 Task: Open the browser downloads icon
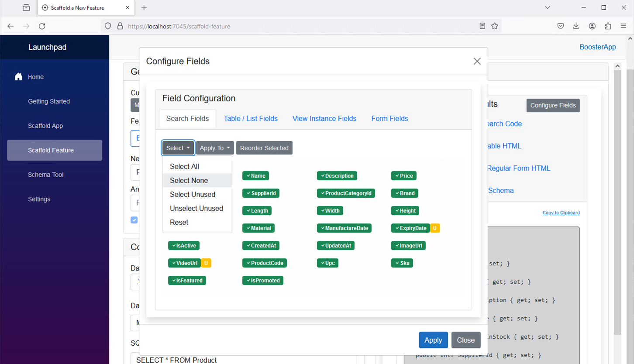tap(576, 26)
